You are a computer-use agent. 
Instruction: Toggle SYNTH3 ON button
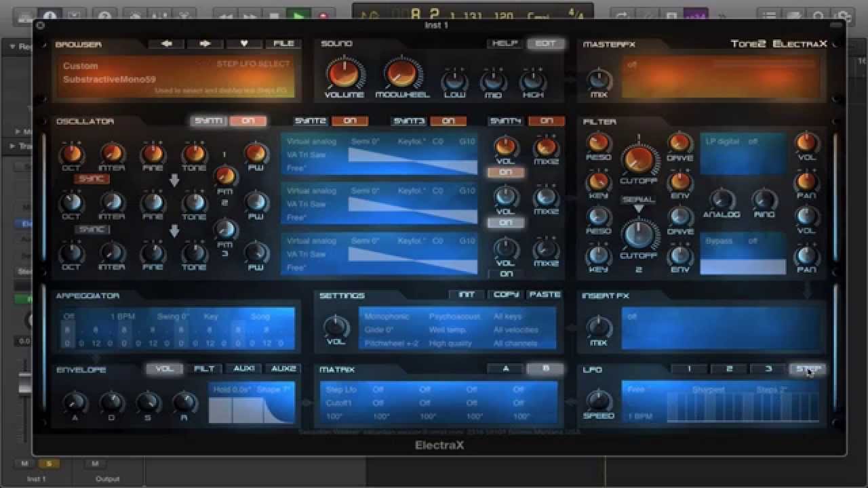[448, 121]
